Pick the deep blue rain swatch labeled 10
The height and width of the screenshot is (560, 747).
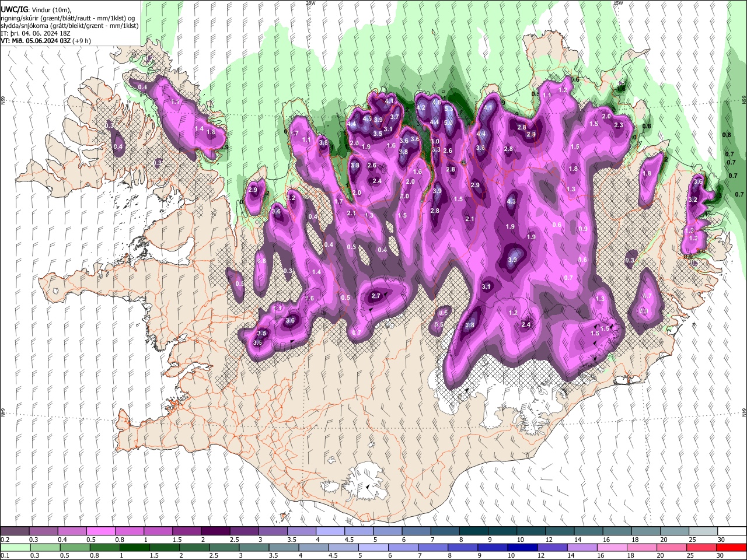[x=522, y=547]
